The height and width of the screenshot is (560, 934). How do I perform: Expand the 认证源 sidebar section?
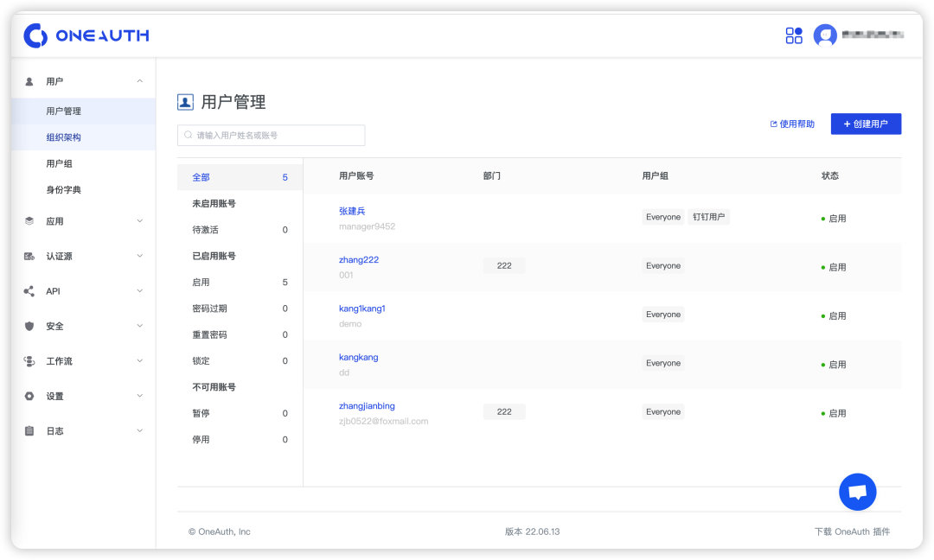[x=138, y=256]
